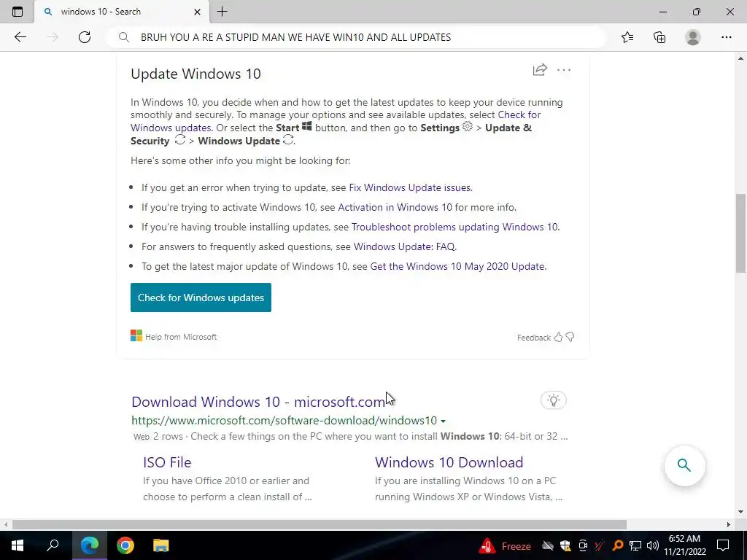747x560 pixels.
Task: Refresh the page with reload icon
Action: tap(85, 37)
